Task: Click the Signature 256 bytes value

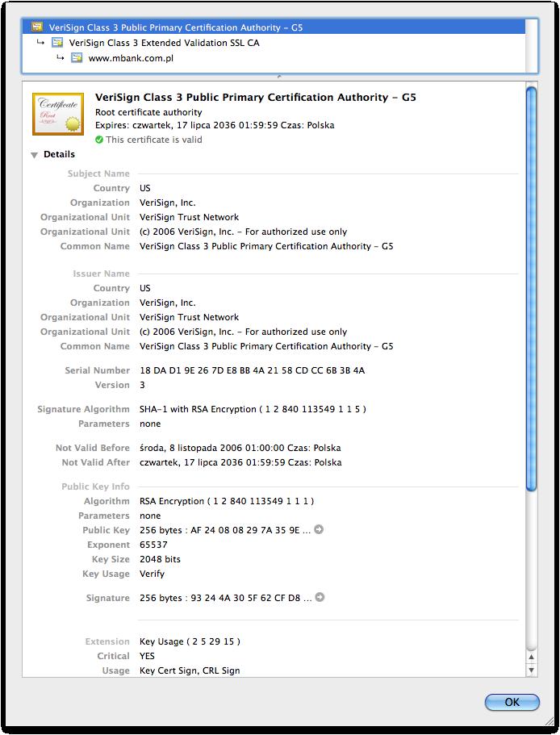Action: (225, 598)
